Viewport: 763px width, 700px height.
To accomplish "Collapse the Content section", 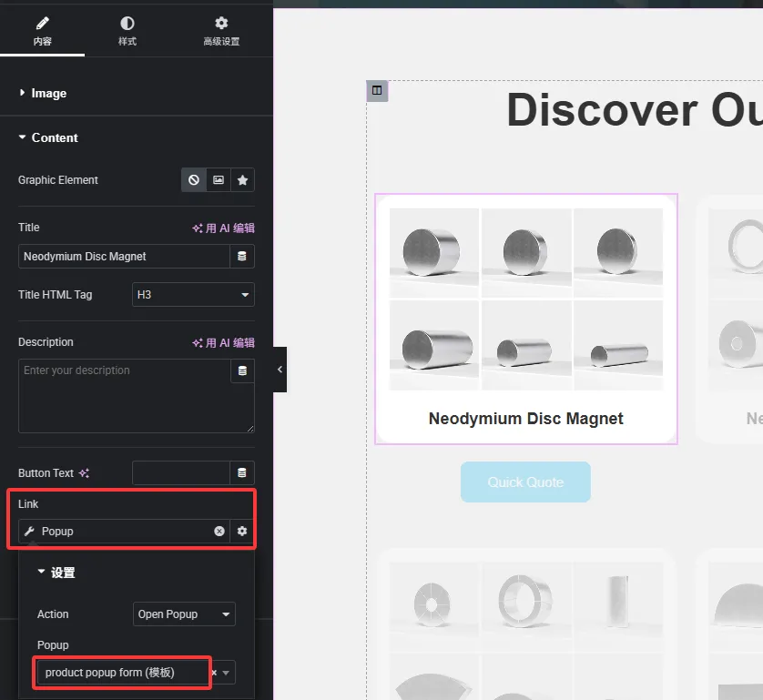I will coord(55,138).
